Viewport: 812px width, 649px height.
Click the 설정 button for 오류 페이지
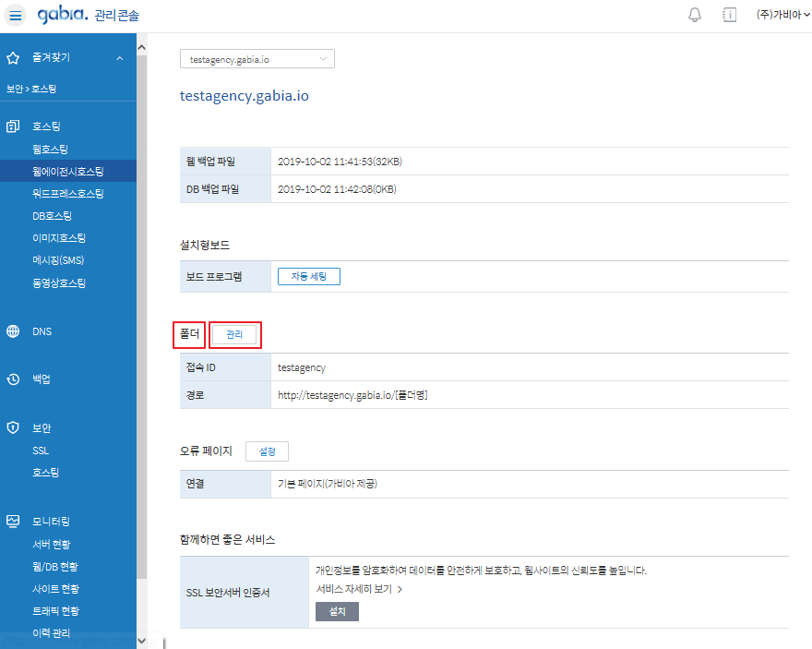[x=267, y=451]
